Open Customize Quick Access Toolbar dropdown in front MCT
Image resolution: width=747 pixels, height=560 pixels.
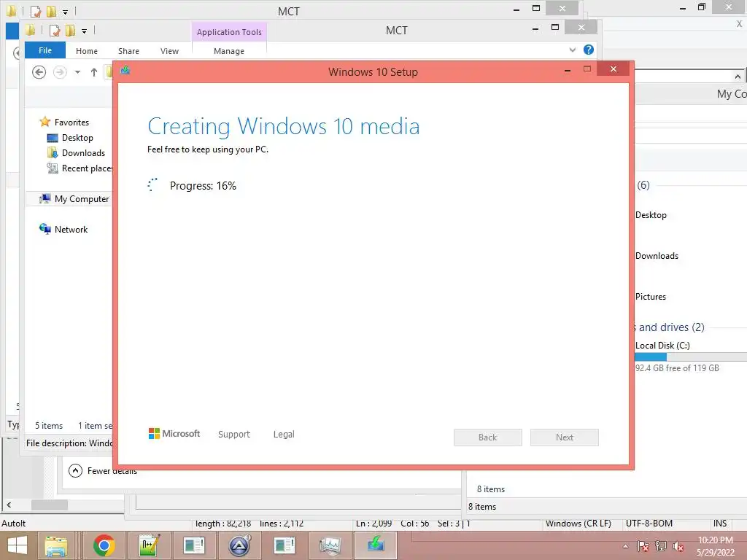click(x=84, y=31)
